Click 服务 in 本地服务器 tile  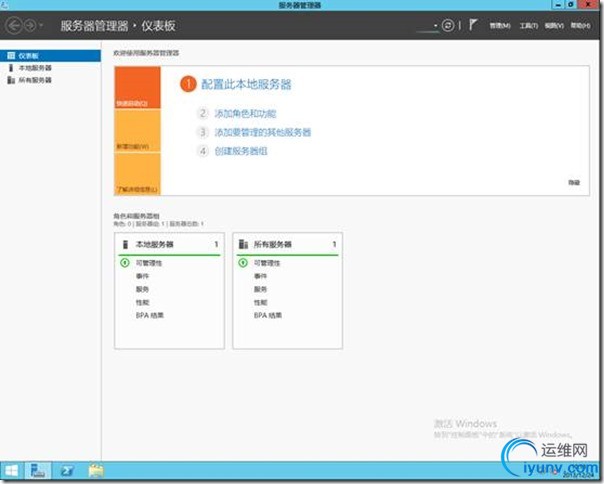click(142, 289)
